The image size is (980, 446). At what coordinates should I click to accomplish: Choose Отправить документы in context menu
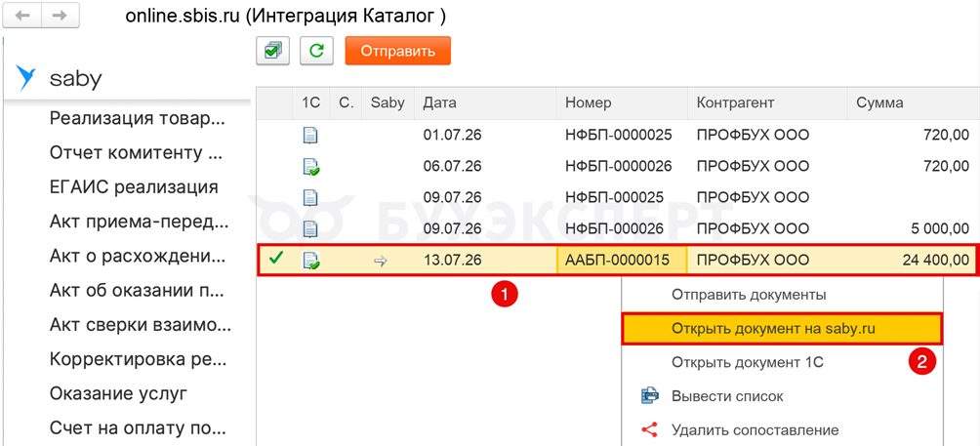[x=749, y=295]
